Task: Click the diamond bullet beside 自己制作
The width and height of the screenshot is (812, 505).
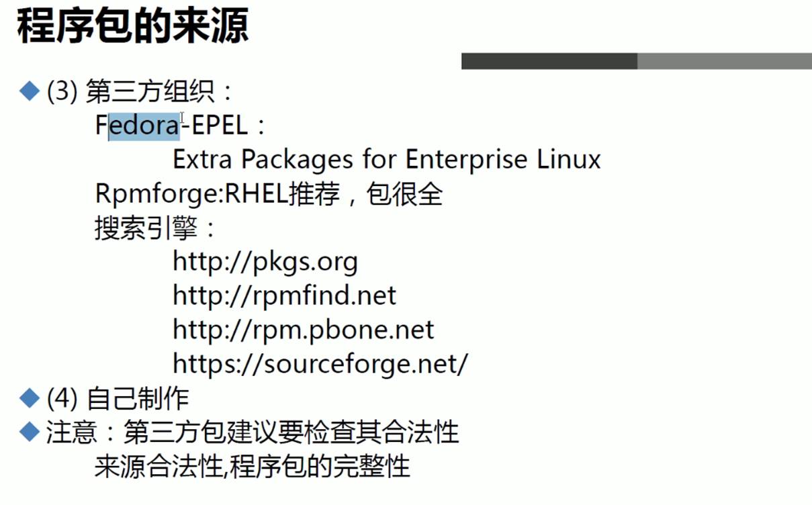Action: 30,398
